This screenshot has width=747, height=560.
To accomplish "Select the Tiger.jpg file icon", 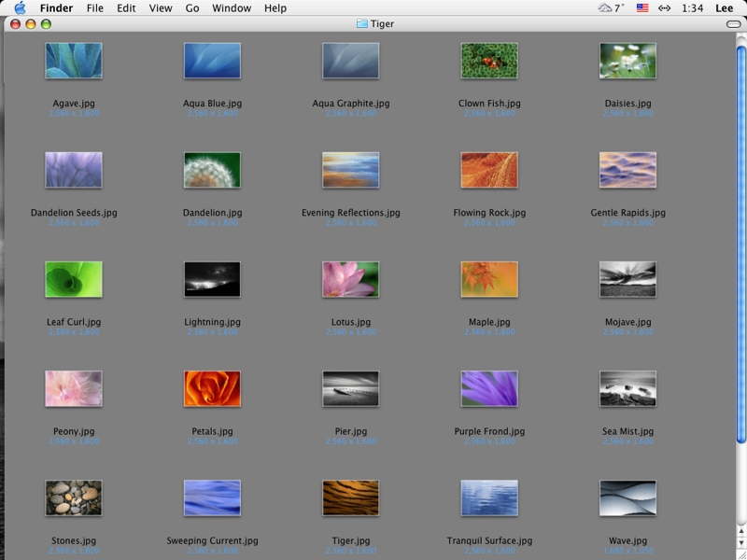I will (351, 498).
